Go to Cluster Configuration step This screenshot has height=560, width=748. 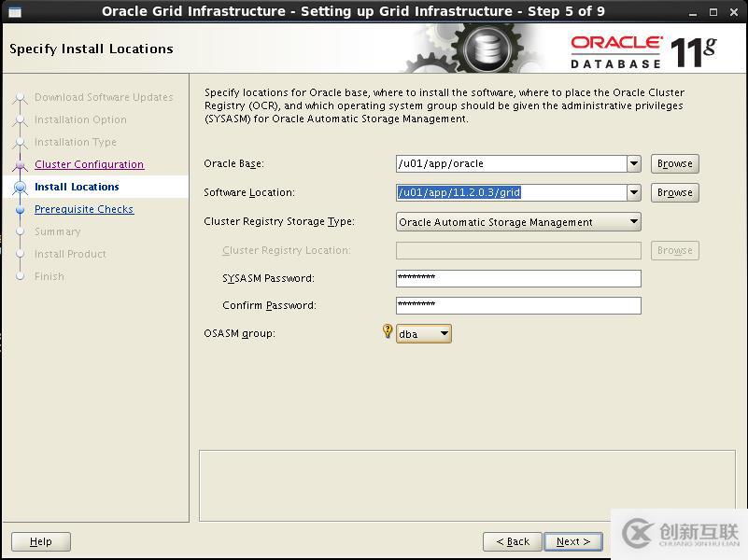click(90, 164)
